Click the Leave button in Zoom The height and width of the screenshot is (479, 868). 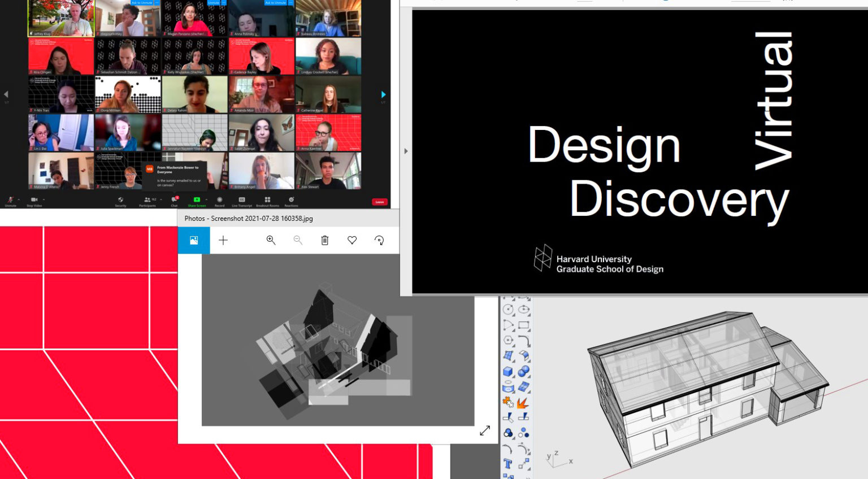pyautogui.click(x=379, y=202)
